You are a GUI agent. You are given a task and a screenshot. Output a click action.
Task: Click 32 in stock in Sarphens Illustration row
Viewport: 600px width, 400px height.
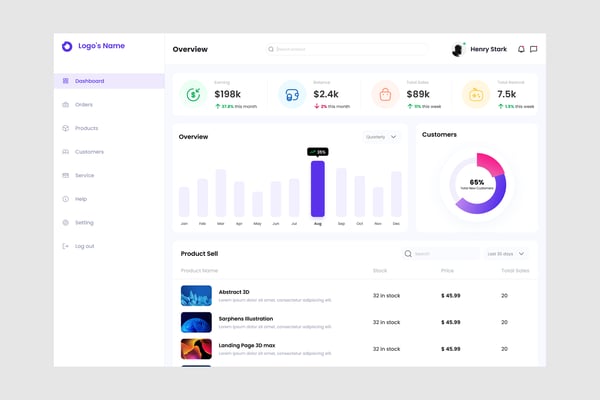386,323
